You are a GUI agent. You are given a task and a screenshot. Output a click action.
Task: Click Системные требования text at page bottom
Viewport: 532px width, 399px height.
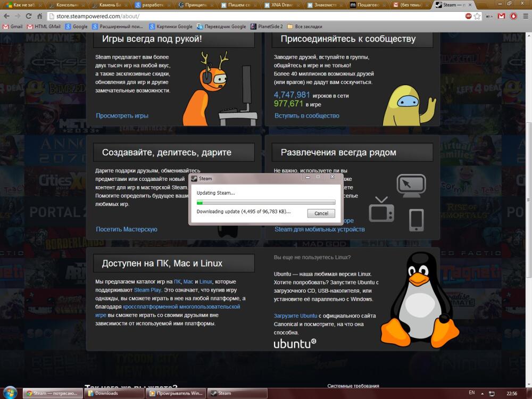point(353,386)
